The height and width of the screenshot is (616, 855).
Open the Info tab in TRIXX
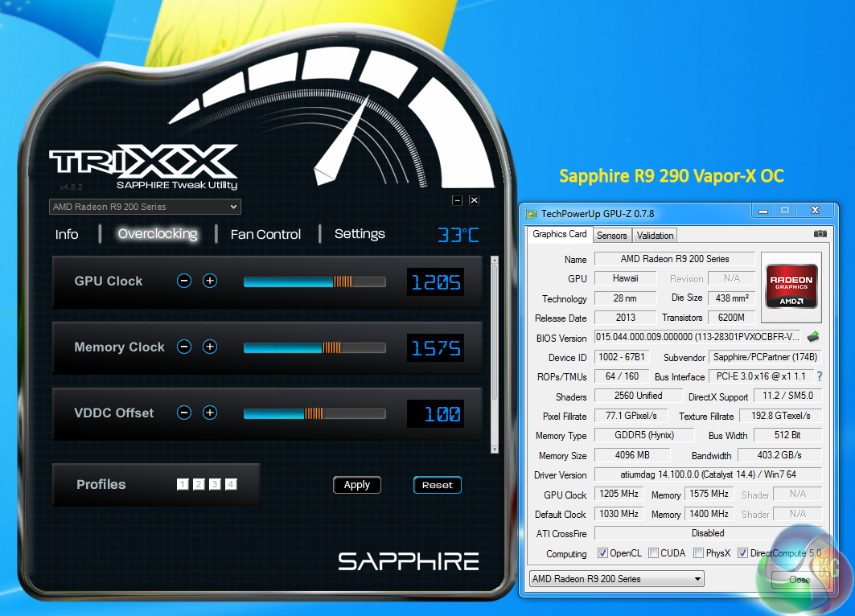pos(67,234)
